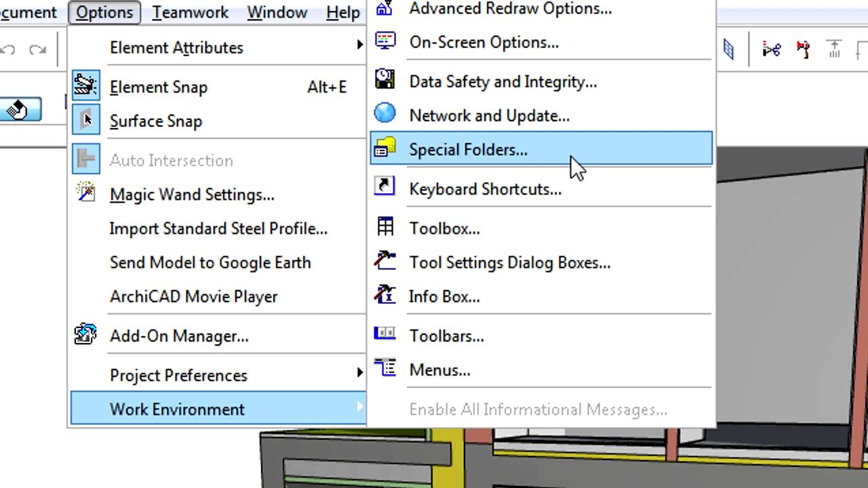868x488 pixels.
Task: Click the Menus icon
Action: 385,368
